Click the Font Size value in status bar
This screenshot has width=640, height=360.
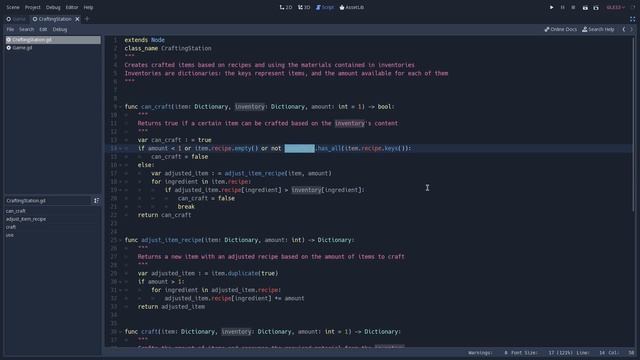[x=560, y=353]
